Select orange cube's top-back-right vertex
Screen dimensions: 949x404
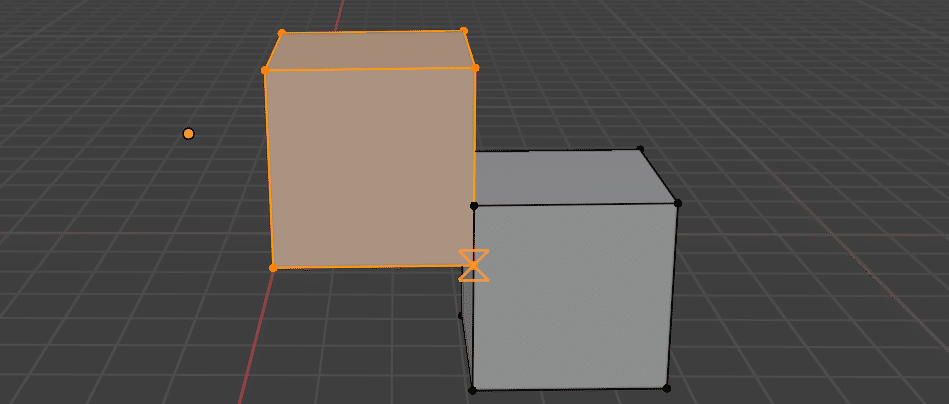(x=464, y=30)
